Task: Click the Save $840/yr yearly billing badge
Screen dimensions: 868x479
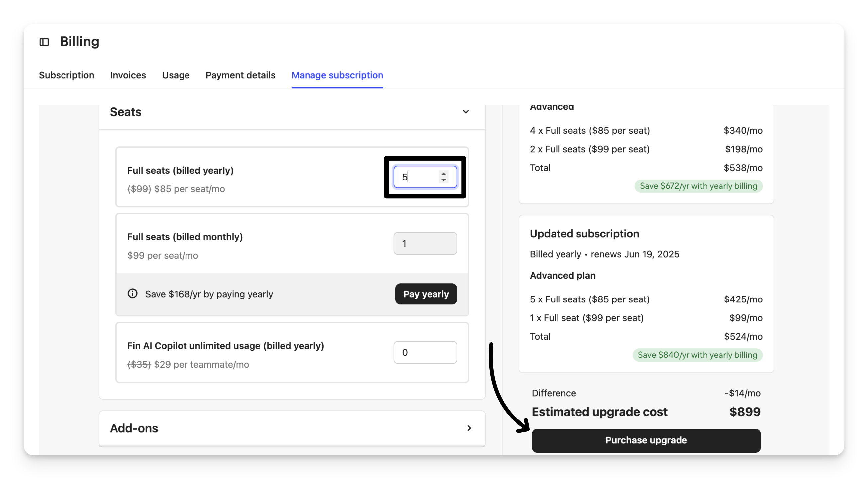Action: tap(697, 355)
